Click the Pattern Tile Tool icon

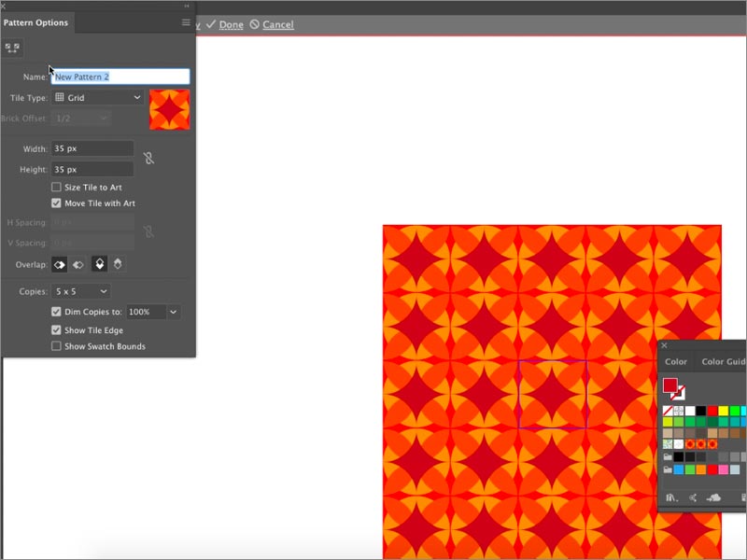[x=12, y=49]
